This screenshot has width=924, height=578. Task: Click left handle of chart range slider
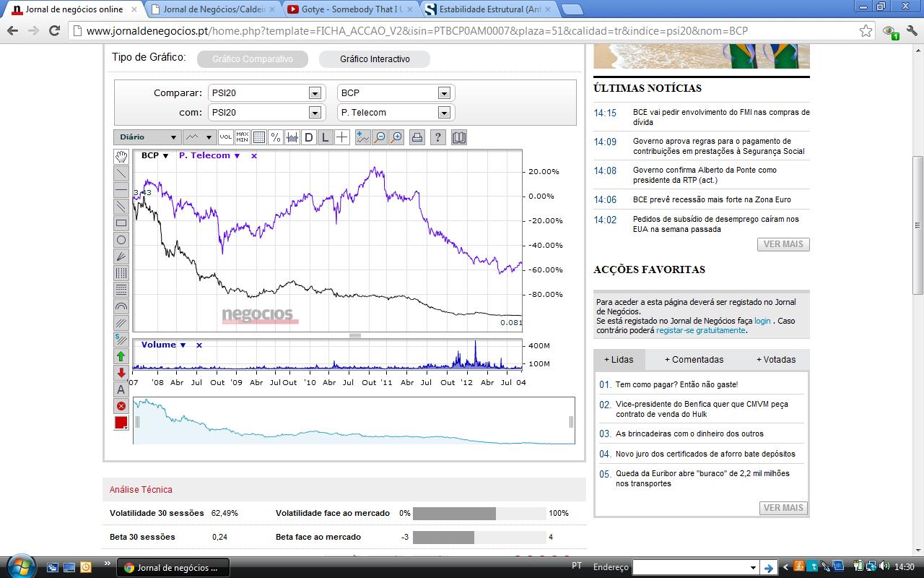tap(137, 421)
